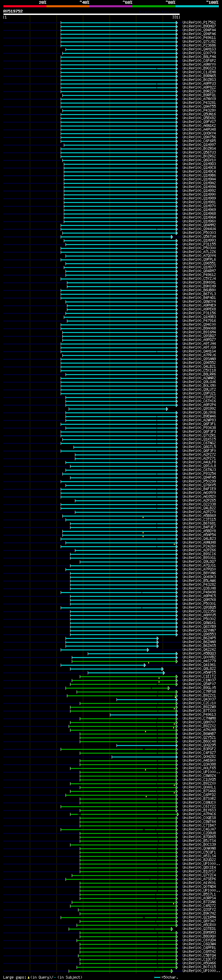The width and height of the screenshot is (222, 980).
Task: Click hit UniRef100_Q7XJ82
Action: point(199,41)
